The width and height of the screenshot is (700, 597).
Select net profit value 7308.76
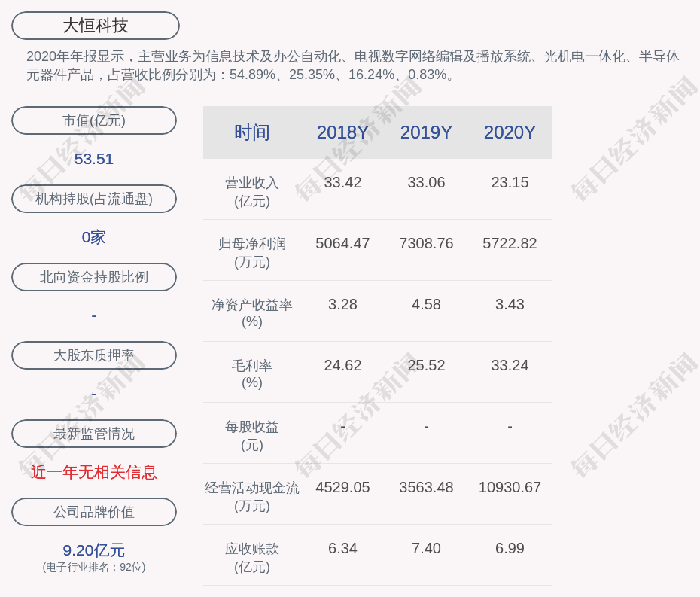click(426, 243)
